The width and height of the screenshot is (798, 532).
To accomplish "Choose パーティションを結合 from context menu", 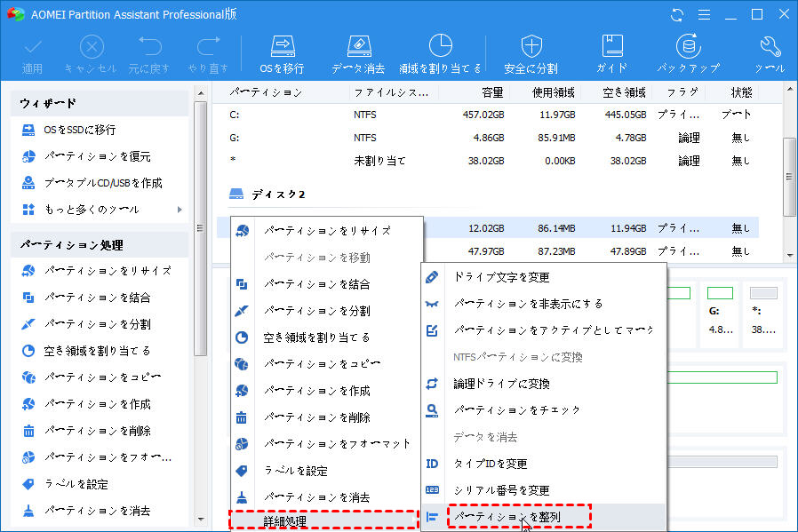I will (x=327, y=284).
